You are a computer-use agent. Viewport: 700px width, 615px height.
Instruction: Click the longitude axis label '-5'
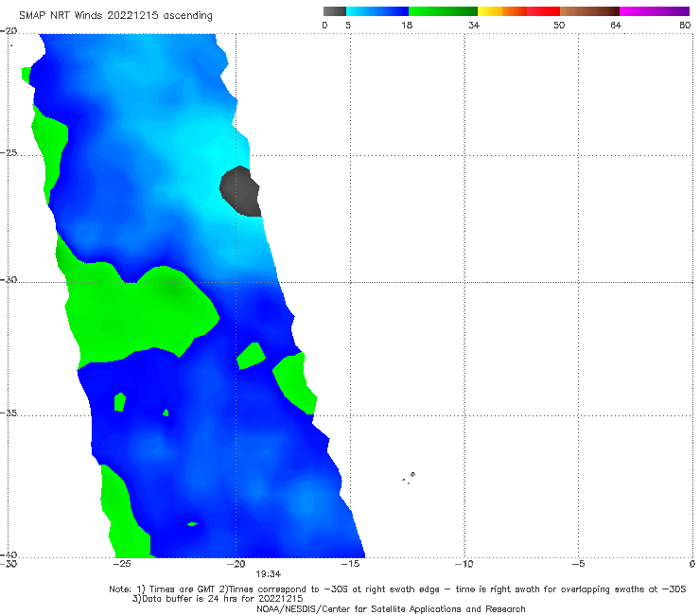[x=578, y=564]
